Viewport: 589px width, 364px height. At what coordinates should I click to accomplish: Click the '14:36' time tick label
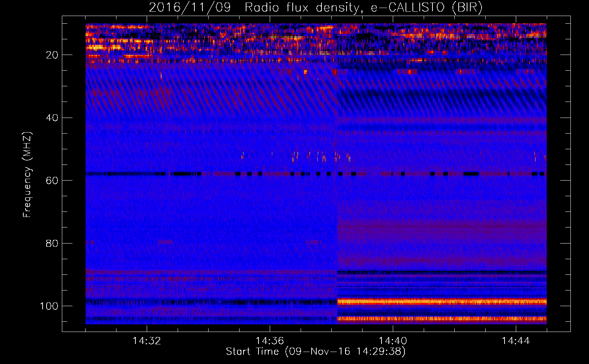(x=270, y=341)
